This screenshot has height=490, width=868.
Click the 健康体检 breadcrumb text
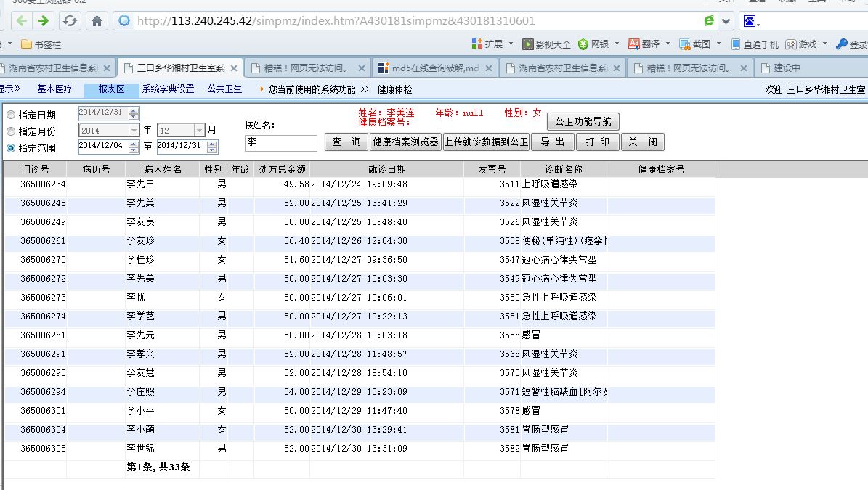pos(394,89)
